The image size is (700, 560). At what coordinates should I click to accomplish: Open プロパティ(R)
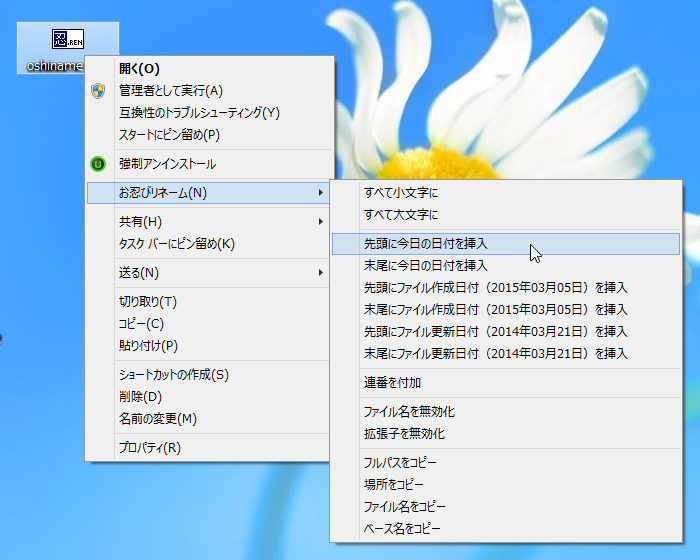point(209,447)
